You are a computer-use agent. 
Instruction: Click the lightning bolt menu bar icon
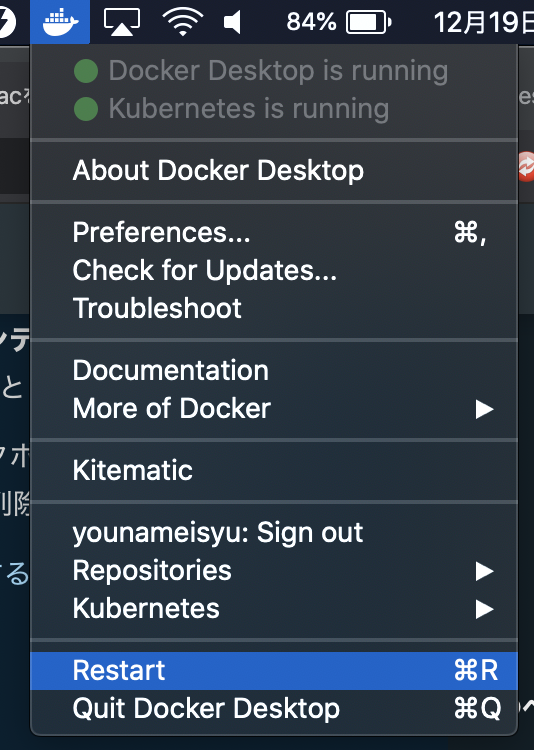[x=7, y=22]
